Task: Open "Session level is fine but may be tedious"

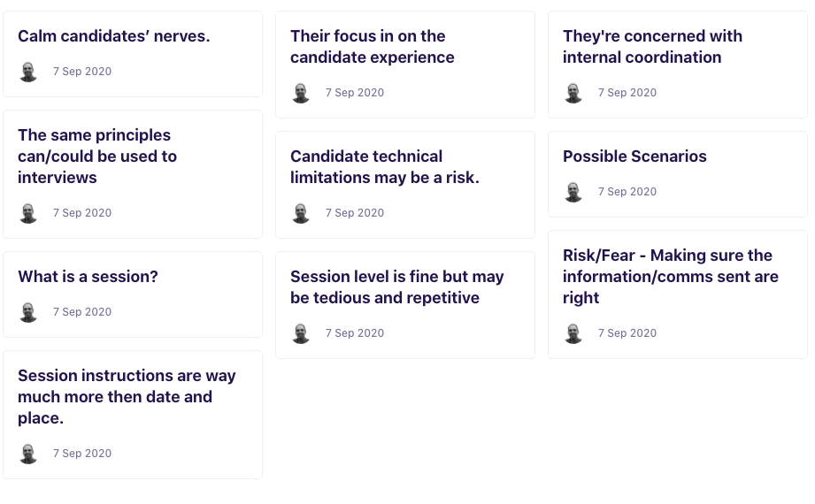Action: point(405,305)
